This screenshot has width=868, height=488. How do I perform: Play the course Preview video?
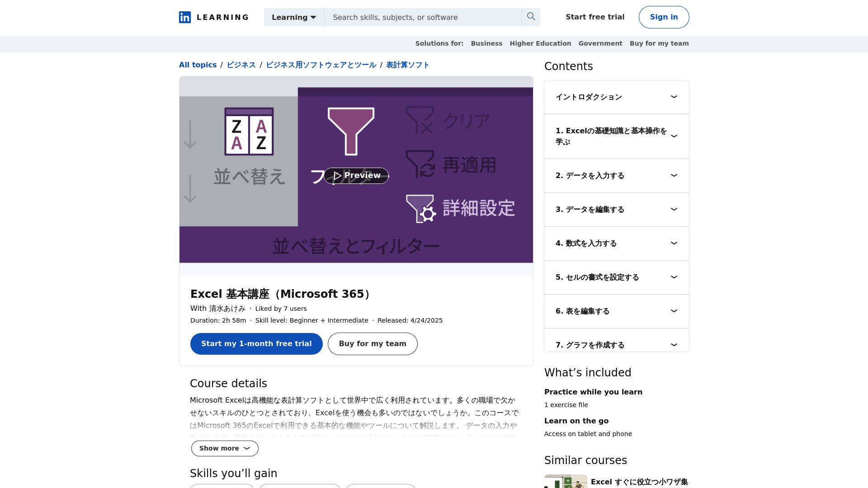point(356,176)
